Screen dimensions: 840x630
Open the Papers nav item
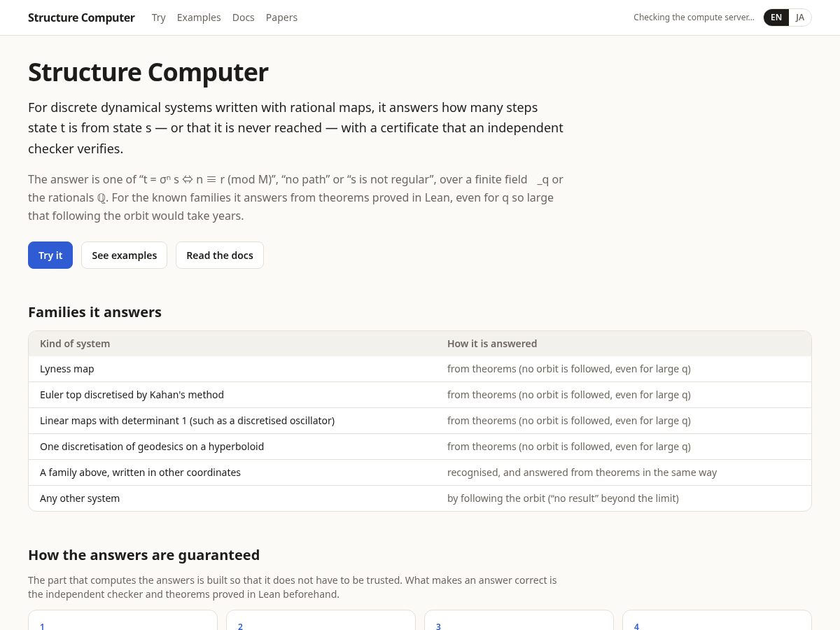pos(281,17)
